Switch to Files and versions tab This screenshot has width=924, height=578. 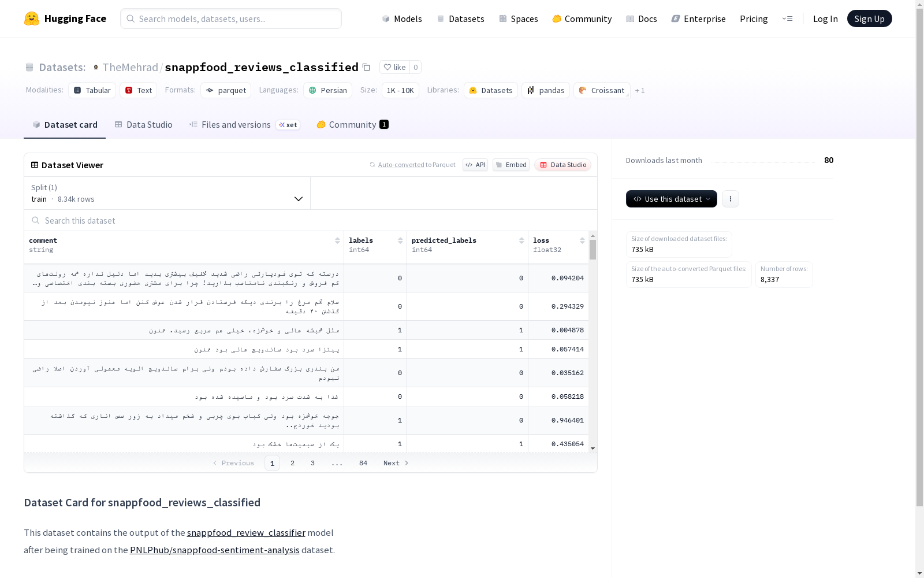point(245,124)
